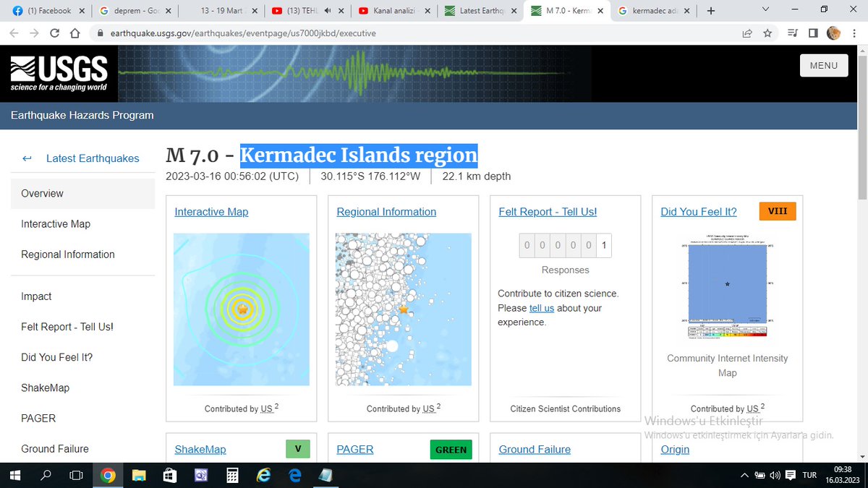868x488 pixels.
Task: Open the Felt Report - Tell Us! card link
Action: point(548,212)
